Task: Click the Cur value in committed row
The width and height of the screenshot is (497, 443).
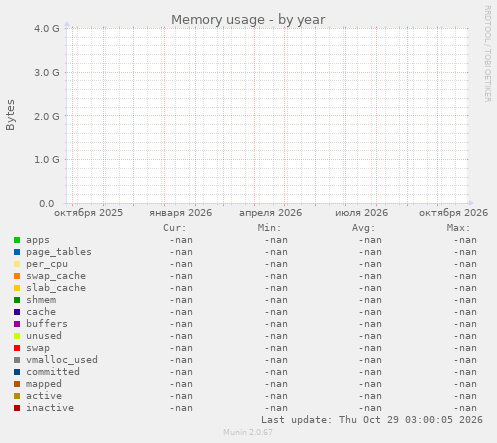Action: [181, 372]
